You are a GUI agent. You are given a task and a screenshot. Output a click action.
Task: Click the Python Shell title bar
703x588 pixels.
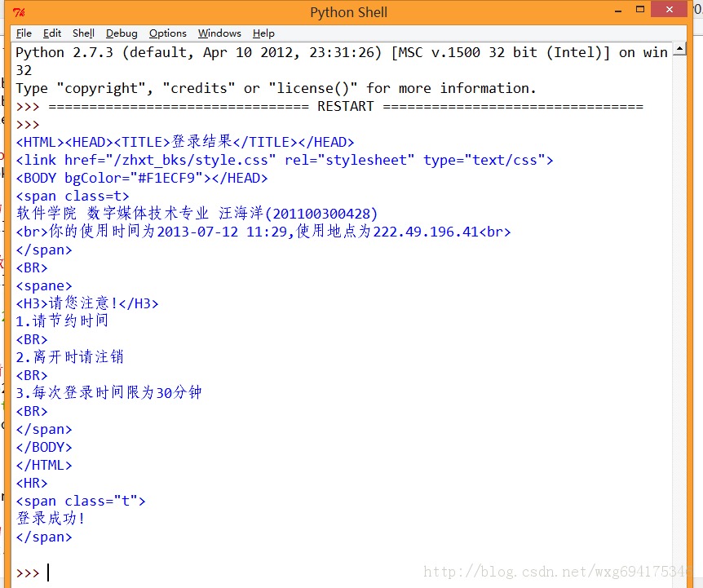pos(348,12)
